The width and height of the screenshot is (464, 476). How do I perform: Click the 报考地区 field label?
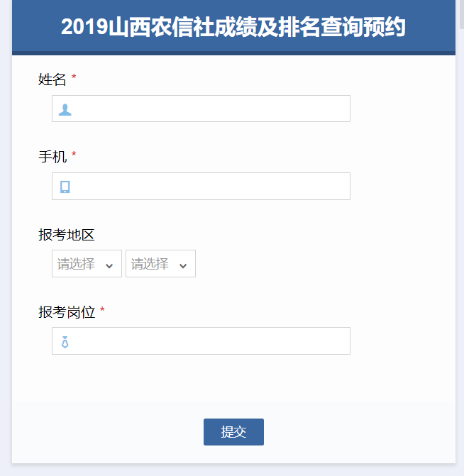pos(66,234)
